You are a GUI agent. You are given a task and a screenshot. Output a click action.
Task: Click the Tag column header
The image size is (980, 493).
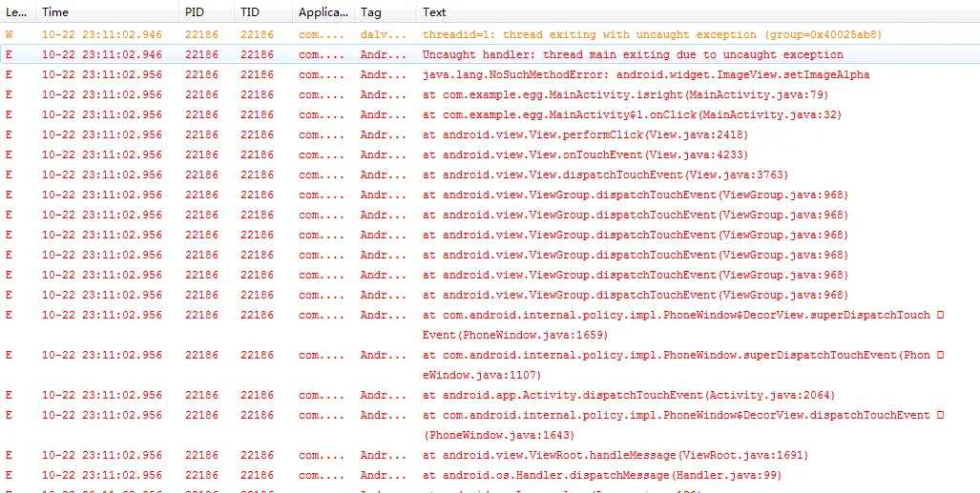pyautogui.click(x=385, y=11)
